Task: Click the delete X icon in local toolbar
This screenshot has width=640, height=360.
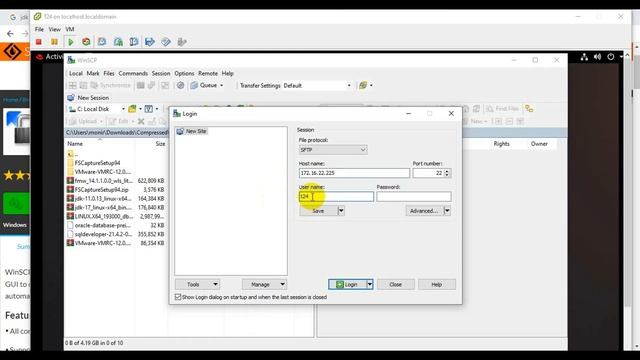Action: coord(141,121)
